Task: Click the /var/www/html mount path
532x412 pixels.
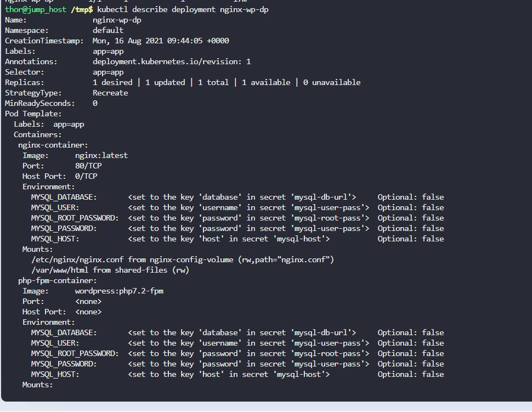Action: 60,270
